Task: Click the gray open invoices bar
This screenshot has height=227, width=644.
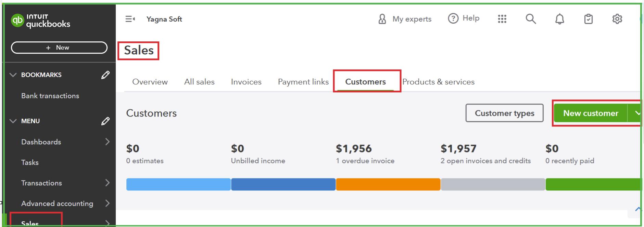Action: click(x=493, y=184)
